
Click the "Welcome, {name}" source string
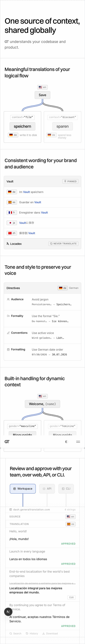coord(42,404)
